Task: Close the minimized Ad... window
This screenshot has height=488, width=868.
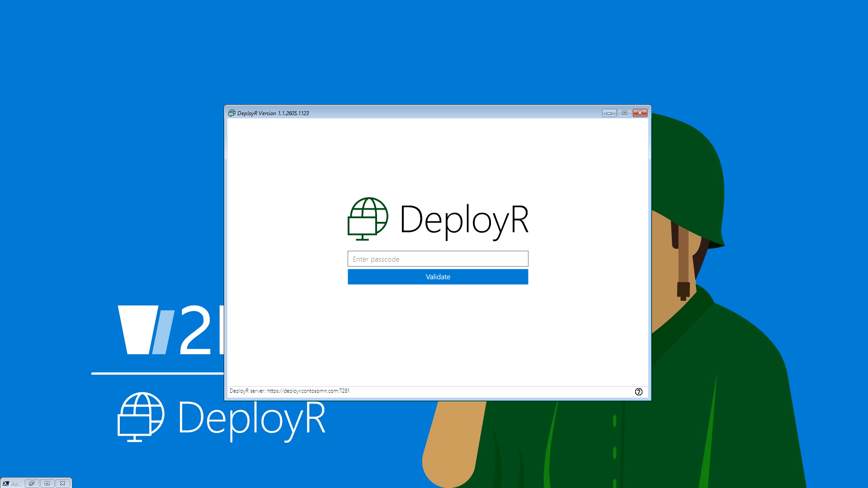Action: [x=63, y=483]
